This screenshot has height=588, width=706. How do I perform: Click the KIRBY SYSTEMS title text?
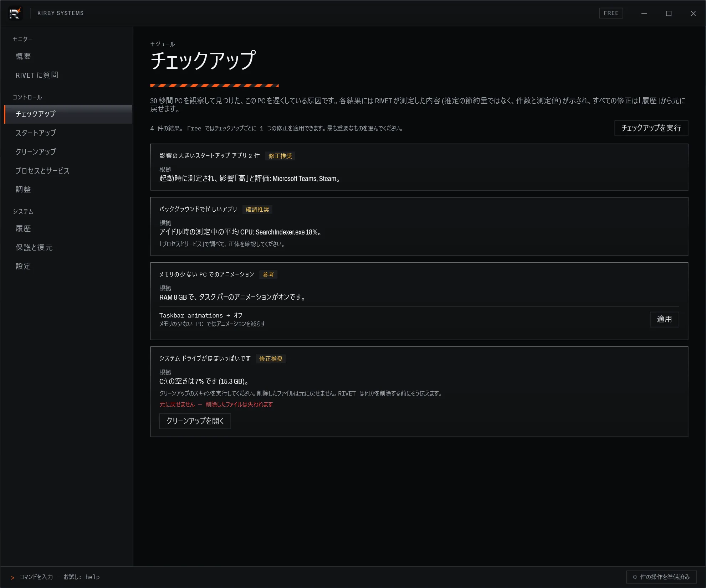click(61, 13)
